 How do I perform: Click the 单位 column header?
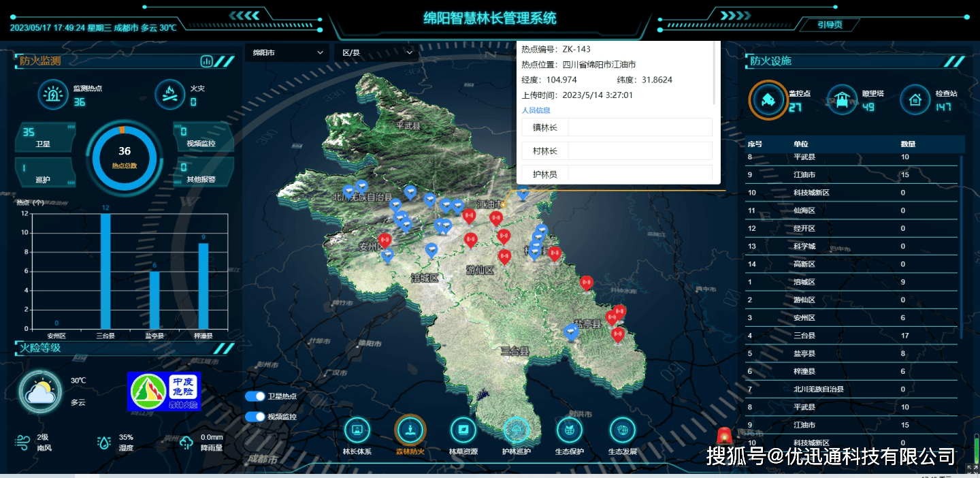pyautogui.click(x=801, y=144)
